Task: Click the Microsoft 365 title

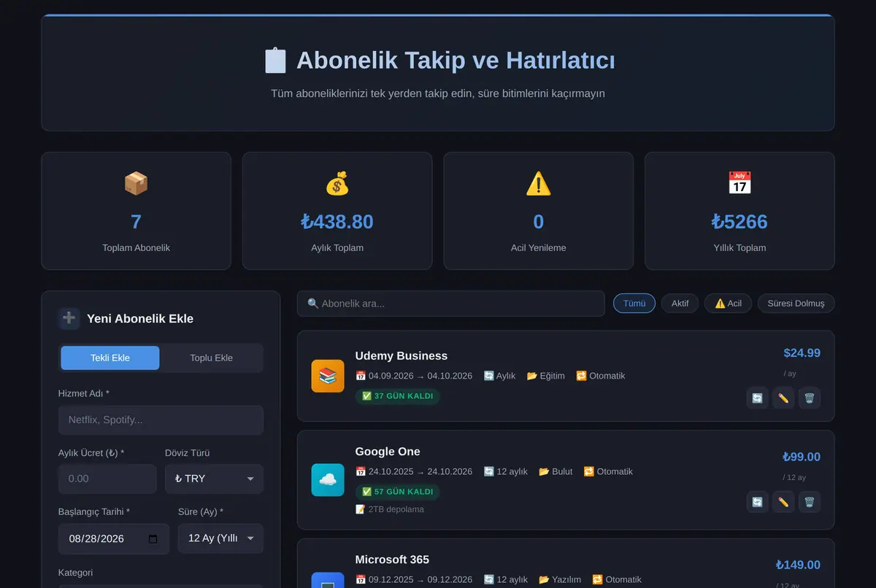Action: pyautogui.click(x=392, y=560)
